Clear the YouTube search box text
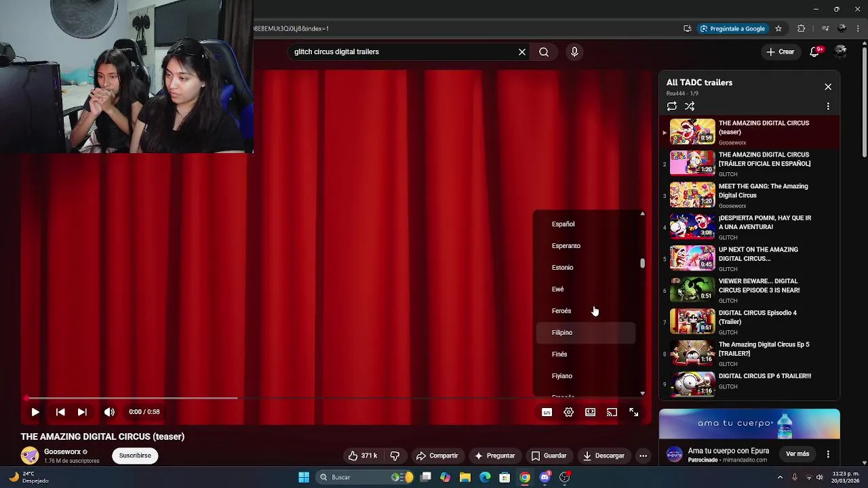The height and width of the screenshot is (488, 868). [522, 52]
